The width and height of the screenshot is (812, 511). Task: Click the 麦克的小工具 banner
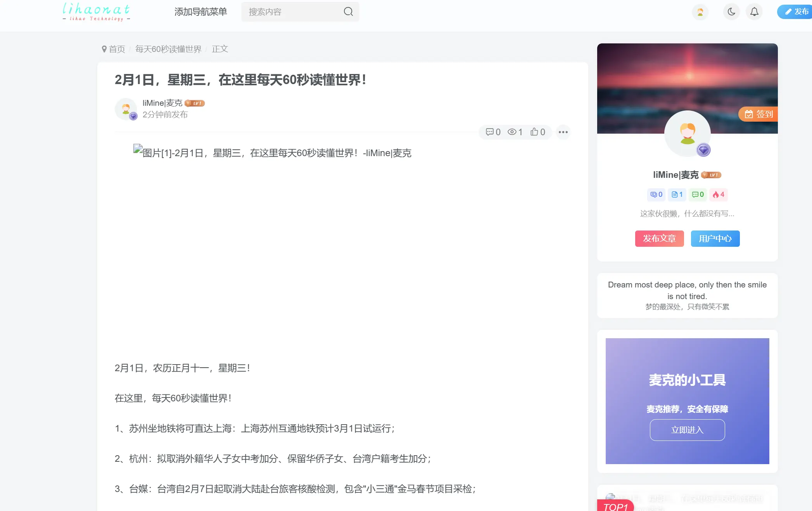(x=687, y=401)
